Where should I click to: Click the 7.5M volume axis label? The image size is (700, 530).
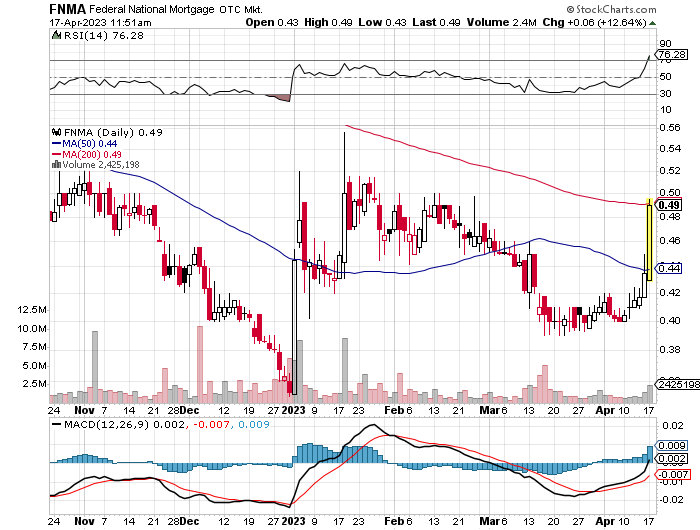click(x=34, y=347)
